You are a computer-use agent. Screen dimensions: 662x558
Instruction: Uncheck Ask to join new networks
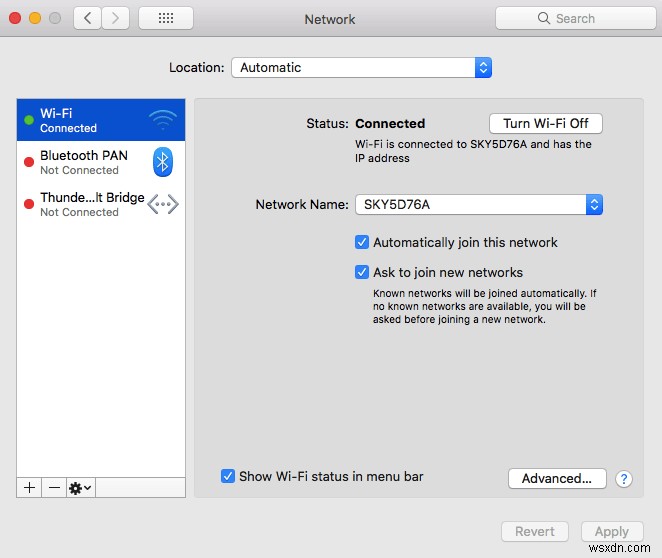[362, 272]
